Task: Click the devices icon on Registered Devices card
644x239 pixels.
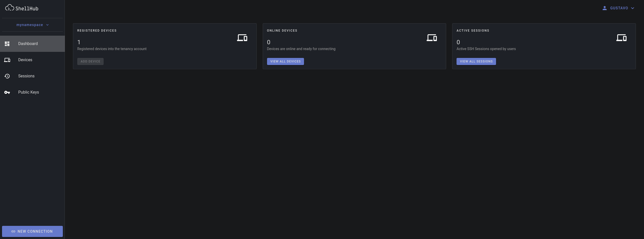Action: click(x=242, y=38)
